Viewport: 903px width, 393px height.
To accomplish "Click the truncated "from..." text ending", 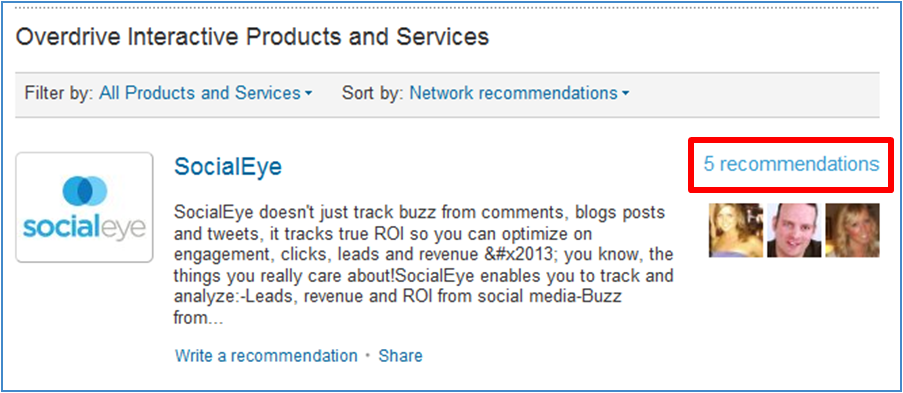I will [x=198, y=318].
